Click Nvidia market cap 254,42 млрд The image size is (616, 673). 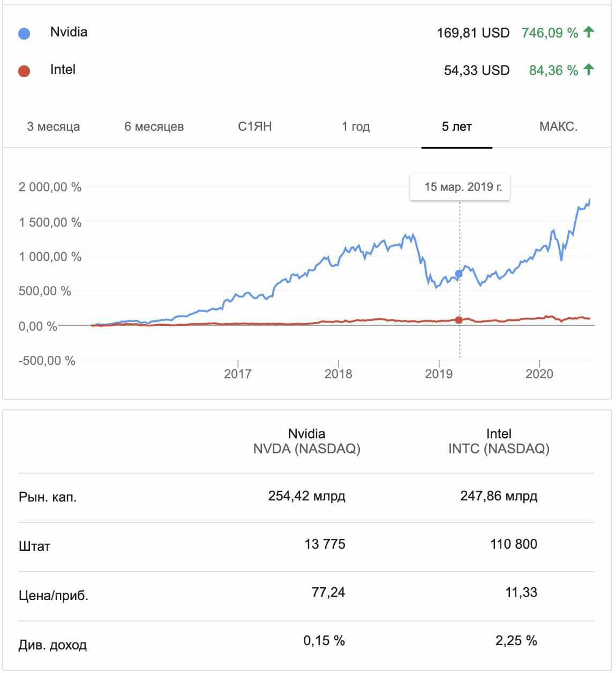(x=306, y=496)
